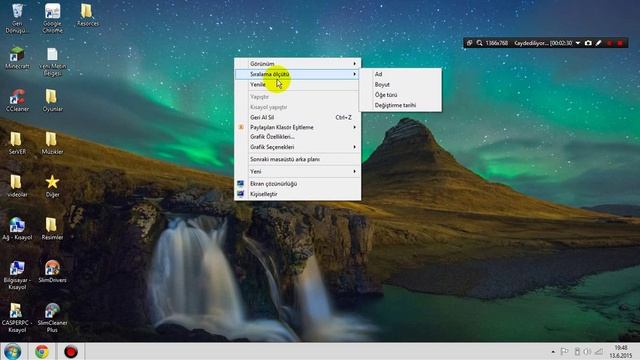The image size is (640, 360).
Task: Open the volume speaker tray icon
Action: click(x=587, y=351)
